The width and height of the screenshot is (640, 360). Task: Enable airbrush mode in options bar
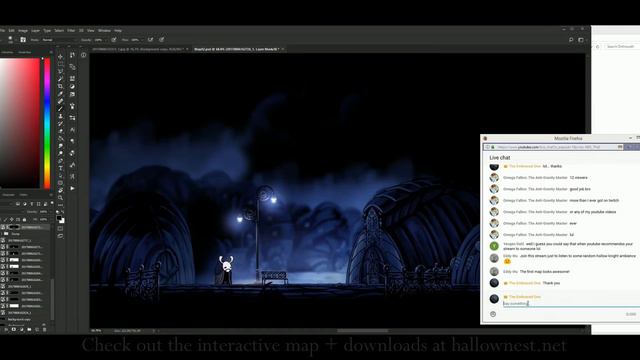click(150, 40)
